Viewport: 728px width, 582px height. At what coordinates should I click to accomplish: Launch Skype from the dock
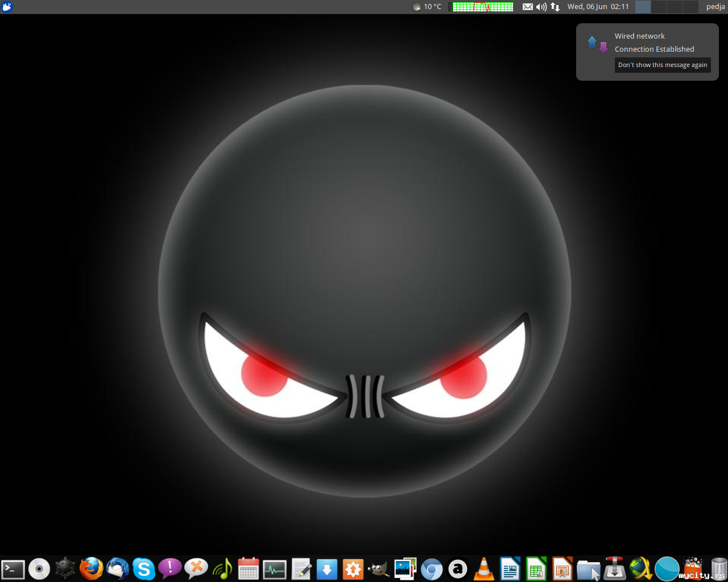[x=144, y=568]
